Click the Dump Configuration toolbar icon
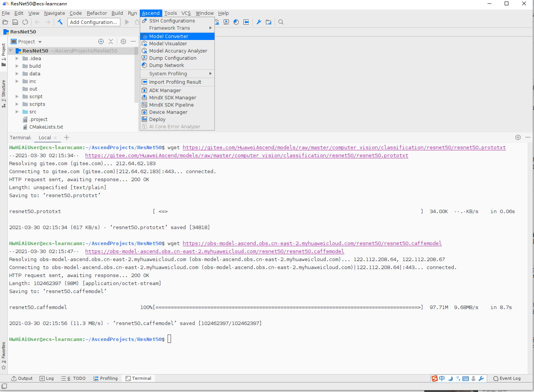 pos(226,22)
